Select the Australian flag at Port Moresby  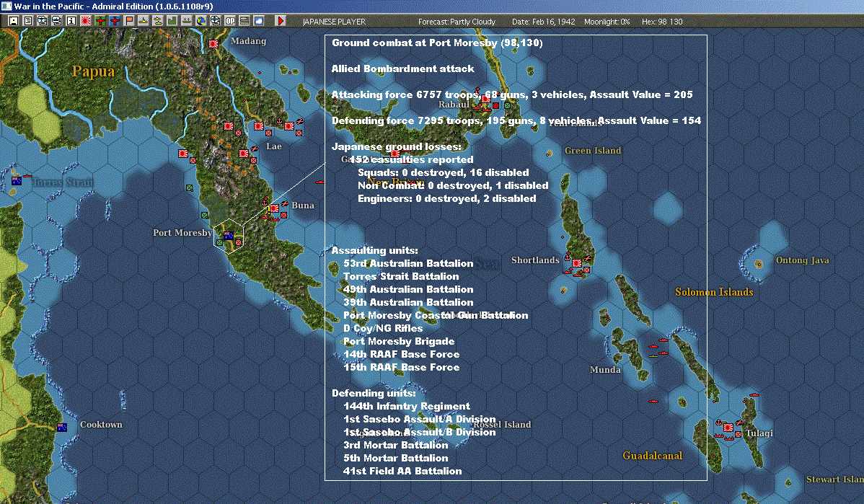click(228, 236)
